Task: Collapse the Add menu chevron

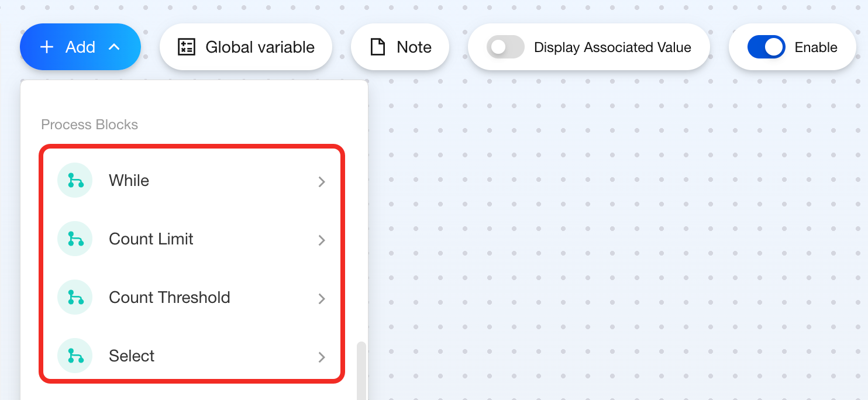Action: (115, 47)
